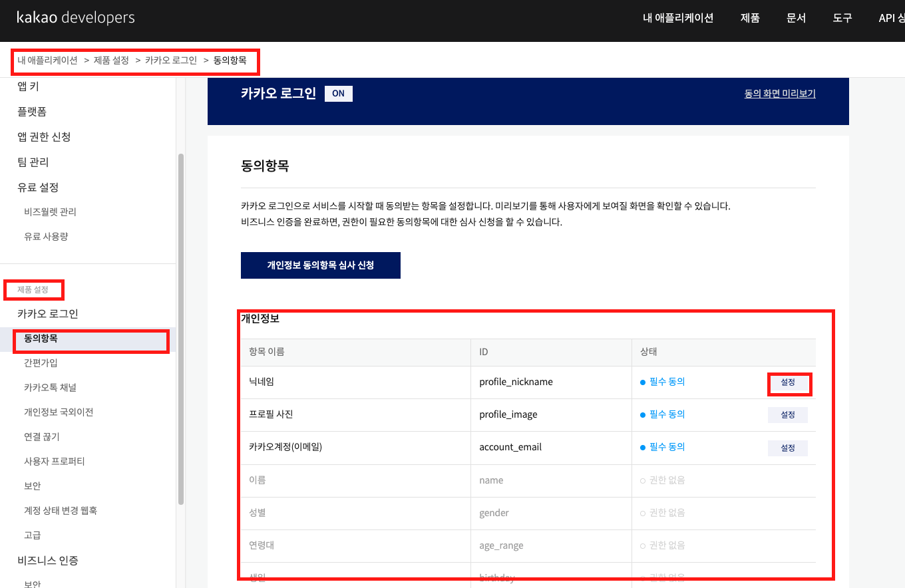Click the 동의항목 page heading
Screen dimensions: 905x588
[265, 166]
